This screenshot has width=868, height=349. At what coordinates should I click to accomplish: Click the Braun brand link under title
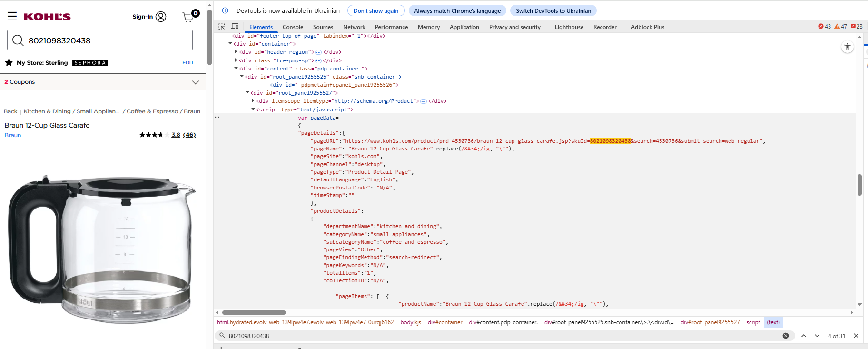(x=13, y=135)
